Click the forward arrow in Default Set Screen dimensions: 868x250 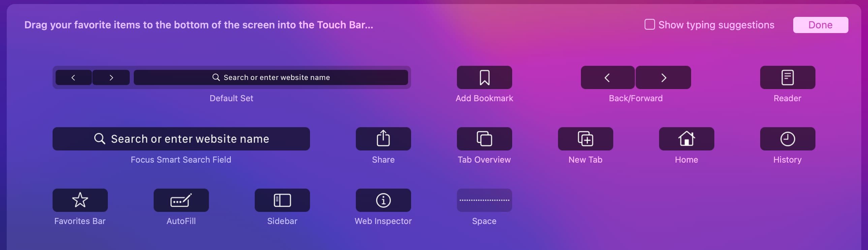point(111,78)
